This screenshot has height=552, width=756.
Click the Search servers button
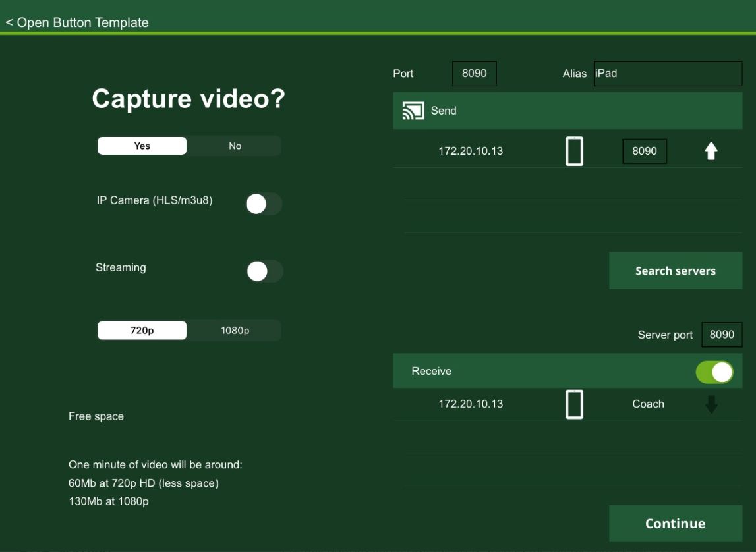click(x=676, y=271)
